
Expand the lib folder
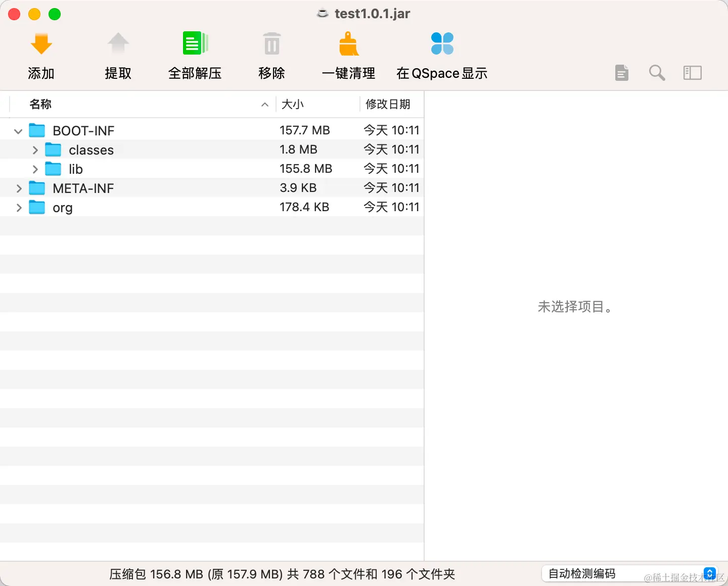coord(35,169)
